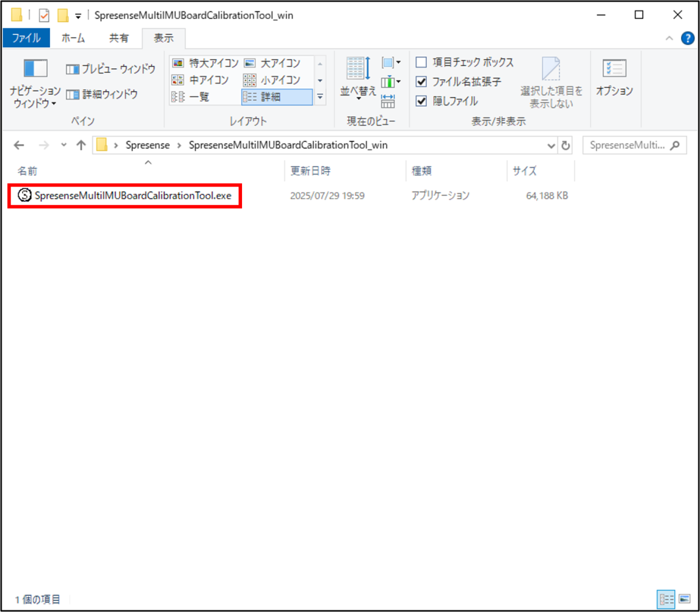Click the folder icon in title bar
The width and height of the screenshot is (700, 612).
(17, 15)
